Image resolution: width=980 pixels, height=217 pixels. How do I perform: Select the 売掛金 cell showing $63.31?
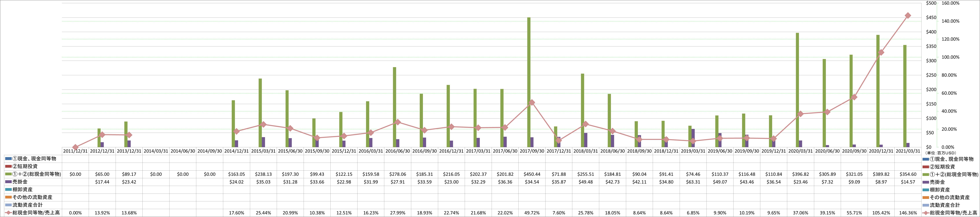[693, 182]
